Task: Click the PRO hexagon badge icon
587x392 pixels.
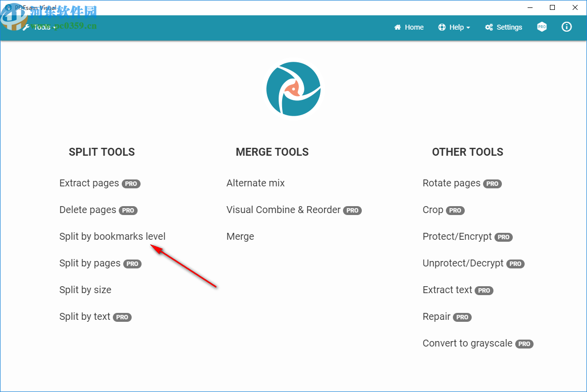Action: [x=541, y=27]
